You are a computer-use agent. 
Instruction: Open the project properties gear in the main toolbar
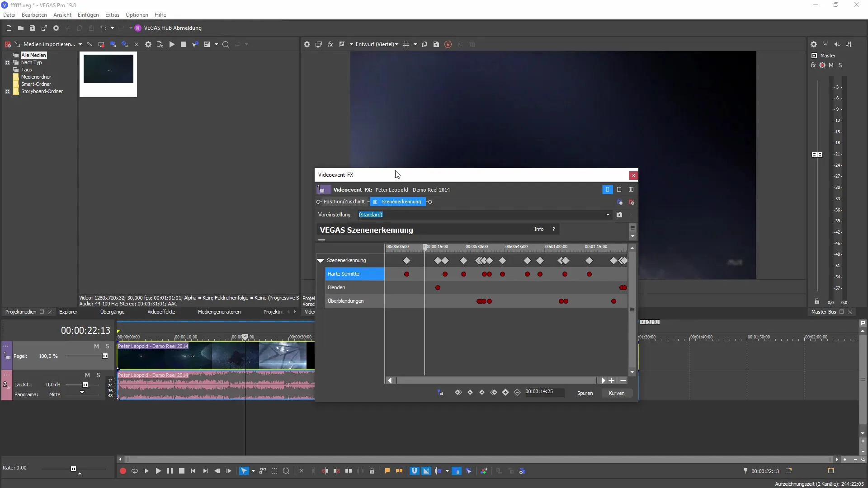[56, 28]
